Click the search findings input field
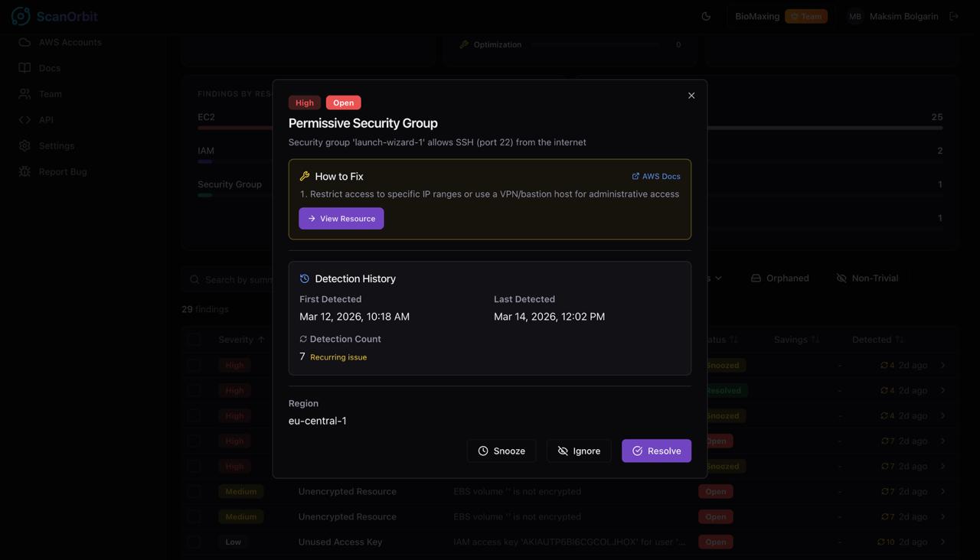Screen dimensions: 980x560 [230, 278]
